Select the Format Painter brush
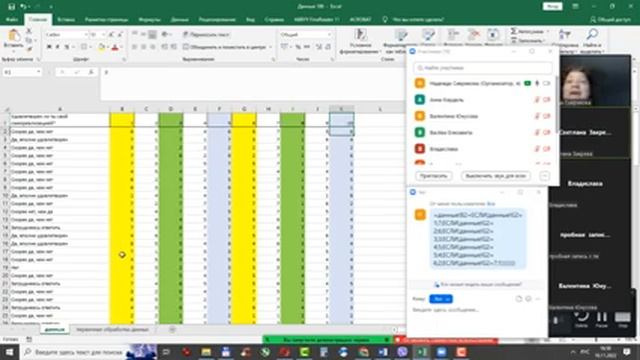The height and width of the screenshot is (360, 640). pyautogui.click(x=29, y=49)
